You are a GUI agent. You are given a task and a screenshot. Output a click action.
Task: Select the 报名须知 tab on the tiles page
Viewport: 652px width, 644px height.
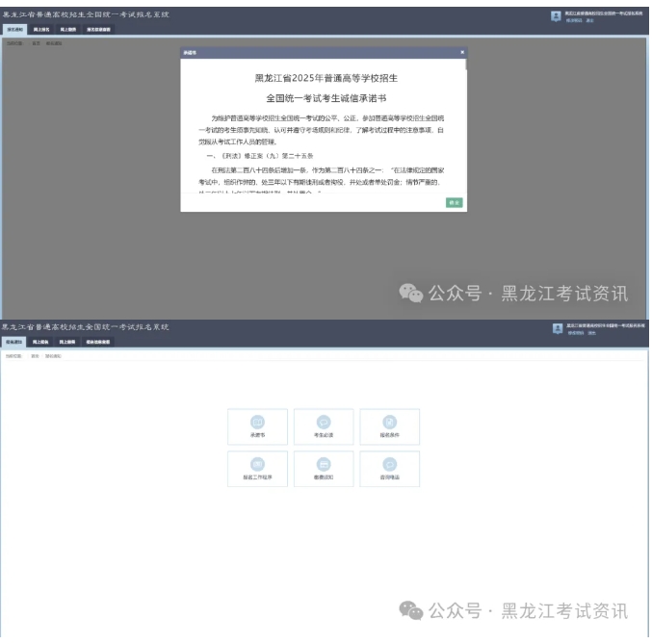[x=14, y=342]
